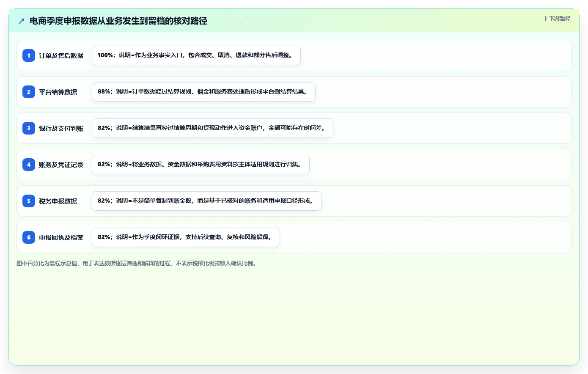Open the 82% box mentioning 结算周期和提现动作
588x374 pixels.
[x=212, y=128]
